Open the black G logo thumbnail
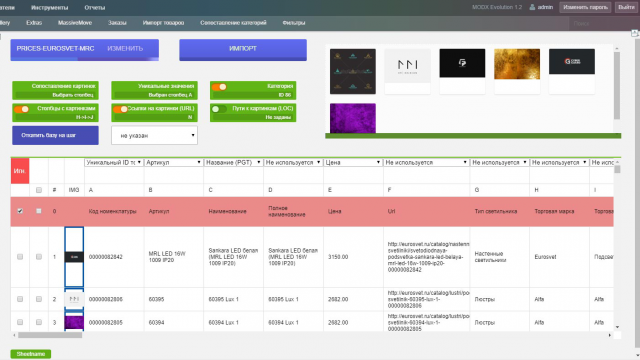This screenshot has width=640, height=360. 462,63
